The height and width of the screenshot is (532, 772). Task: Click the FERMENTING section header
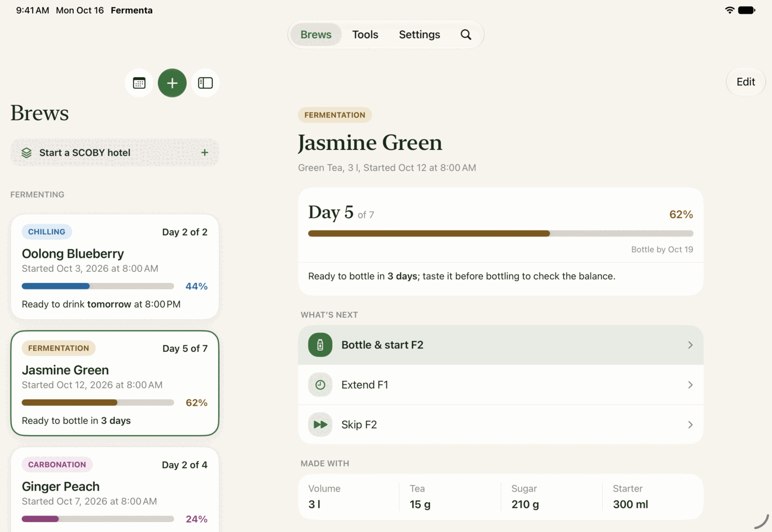37,195
